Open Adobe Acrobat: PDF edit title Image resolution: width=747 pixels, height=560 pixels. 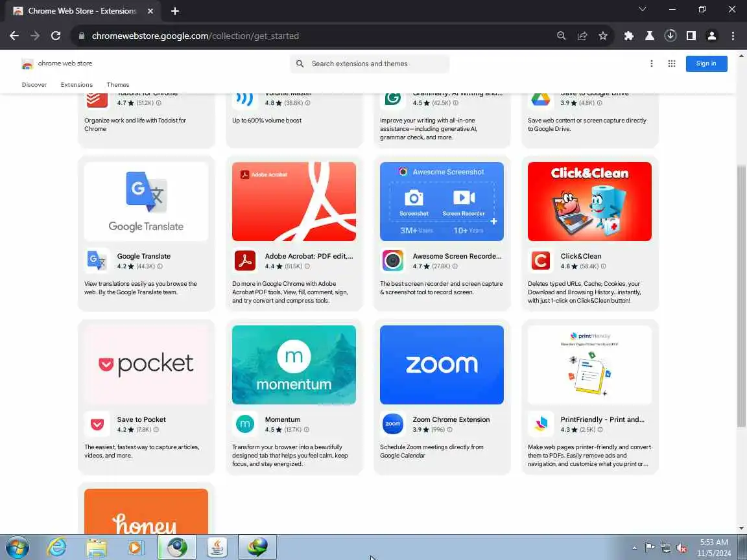tap(309, 256)
